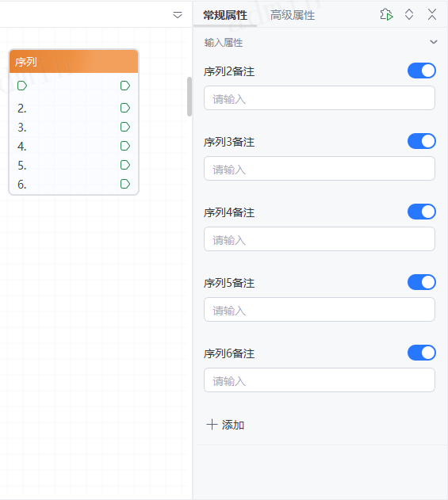Click the canvas vertical scrollbar thumb
The image size is (448, 500).
[x=190, y=97]
